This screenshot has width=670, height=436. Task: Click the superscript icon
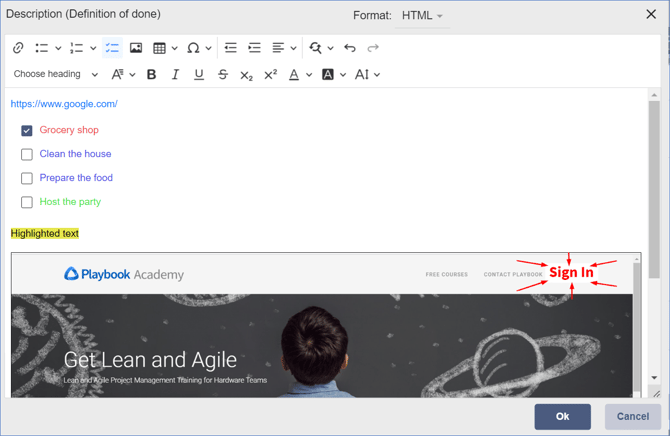270,75
